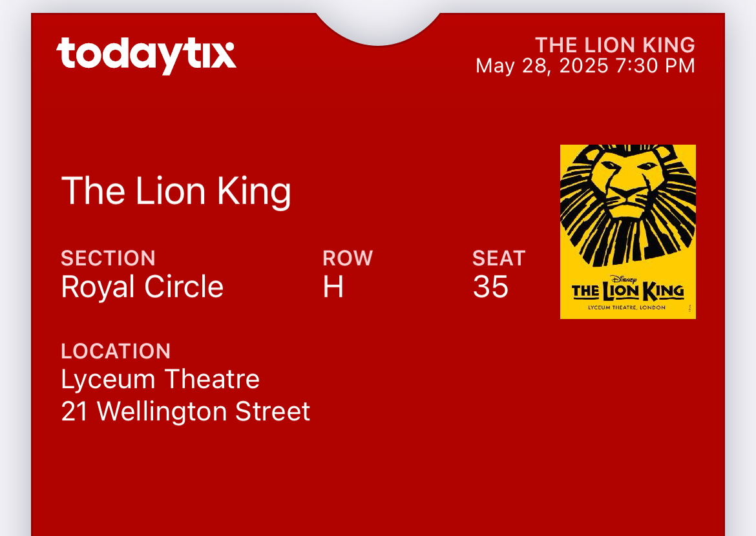Click the Royal Circle section value

point(142,287)
